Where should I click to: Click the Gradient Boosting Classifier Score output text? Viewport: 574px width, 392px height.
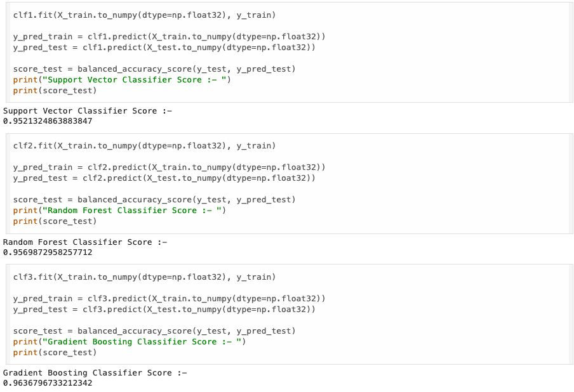pos(95,373)
